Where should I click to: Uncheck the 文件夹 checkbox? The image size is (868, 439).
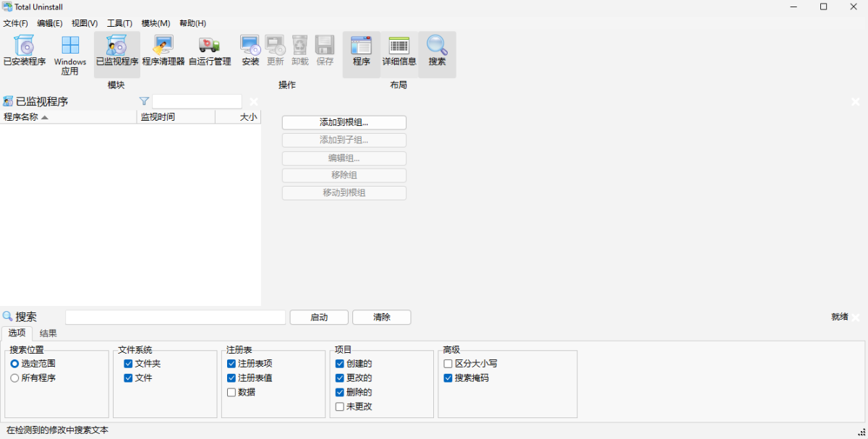click(128, 364)
